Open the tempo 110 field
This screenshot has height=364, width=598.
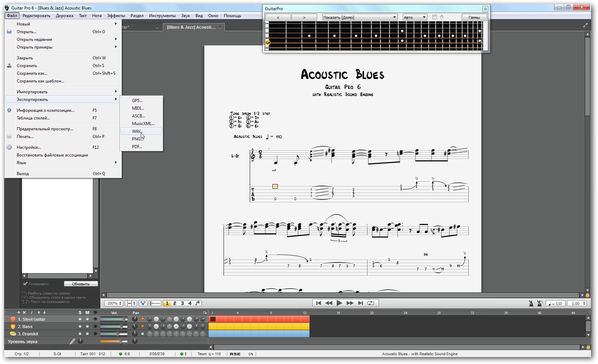(555, 304)
